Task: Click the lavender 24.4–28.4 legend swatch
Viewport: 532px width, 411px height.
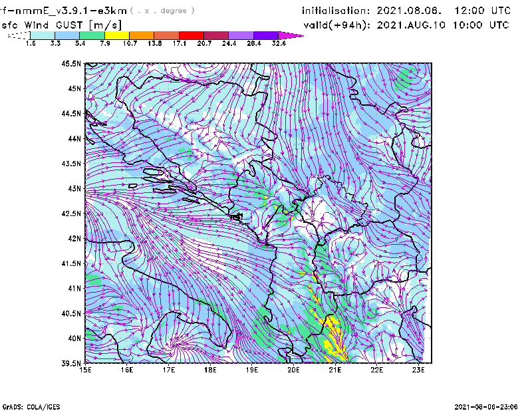Action: pyautogui.click(x=241, y=35)
